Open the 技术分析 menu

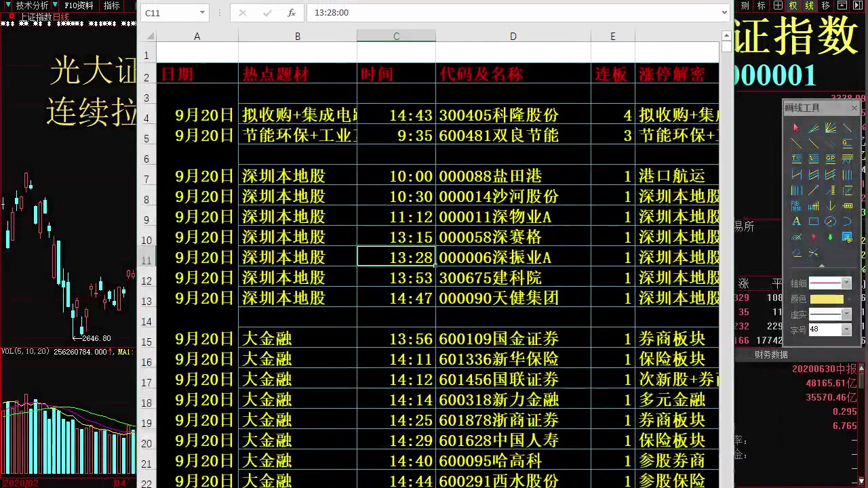point(32,5)
